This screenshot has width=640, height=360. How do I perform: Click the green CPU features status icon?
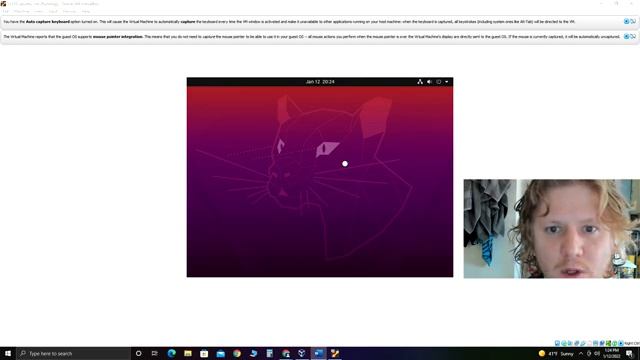(x=608, y=343)
